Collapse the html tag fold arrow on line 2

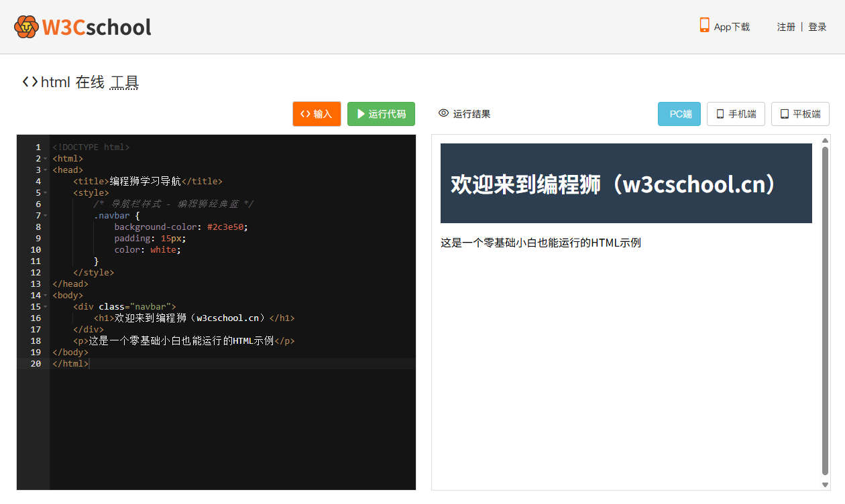pos(46,159)
